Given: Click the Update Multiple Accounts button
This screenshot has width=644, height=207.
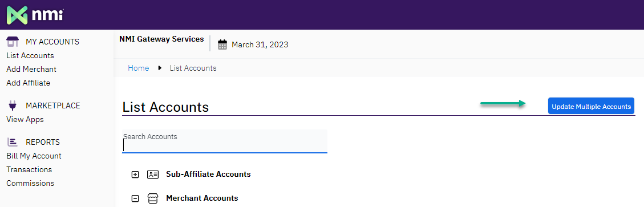Looking at the screenshot, I should (591, 106).
